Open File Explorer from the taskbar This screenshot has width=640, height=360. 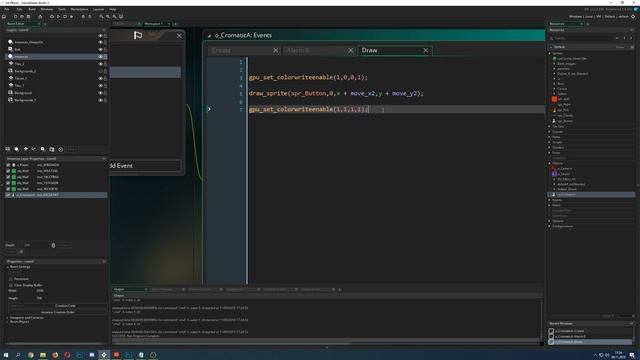[x=42, y=355]
